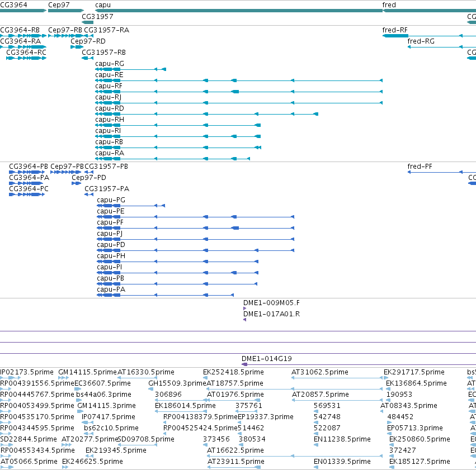
Task: Select EST AT16330.5prime
Action: coord(146,372)
